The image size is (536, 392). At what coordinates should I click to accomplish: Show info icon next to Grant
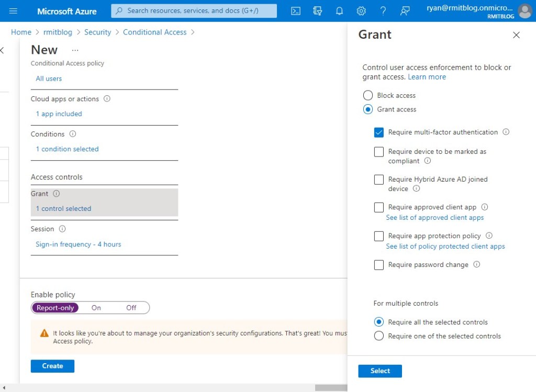point(57,194)
